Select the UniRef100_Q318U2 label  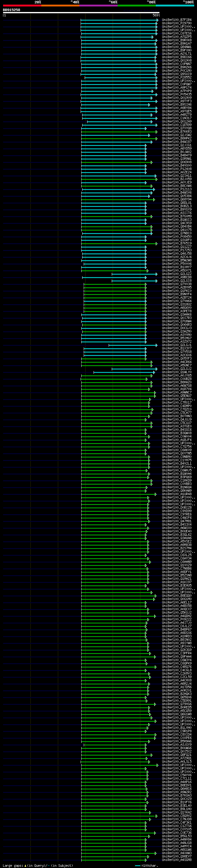(x=176, y=305)
